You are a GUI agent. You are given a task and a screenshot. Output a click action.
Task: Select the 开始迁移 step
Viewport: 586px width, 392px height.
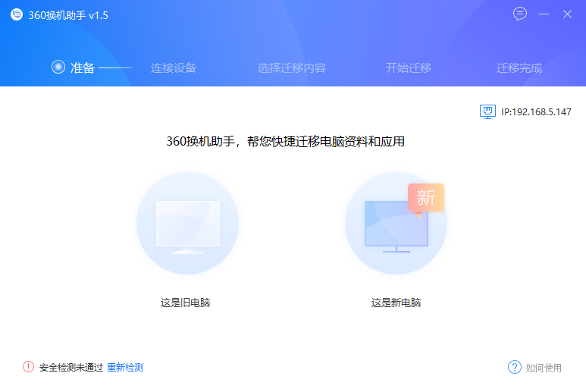[409, 67]
